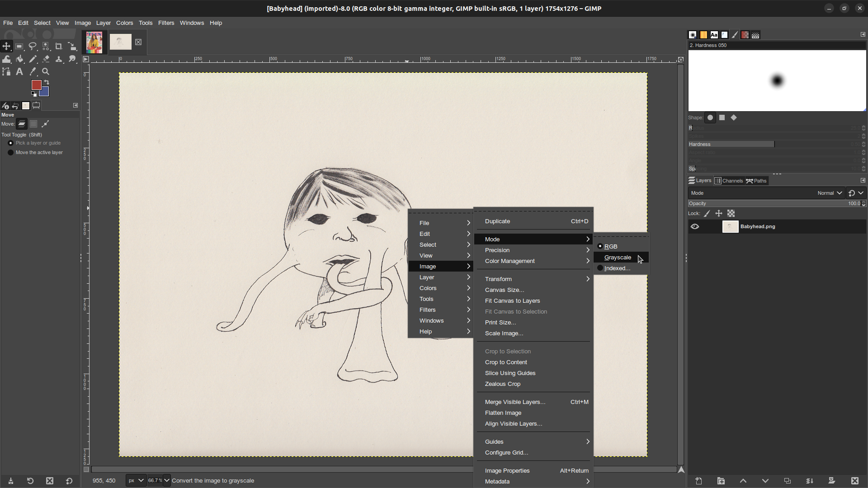Create a new layer
The image size is (868, 488).
(699, 481)
